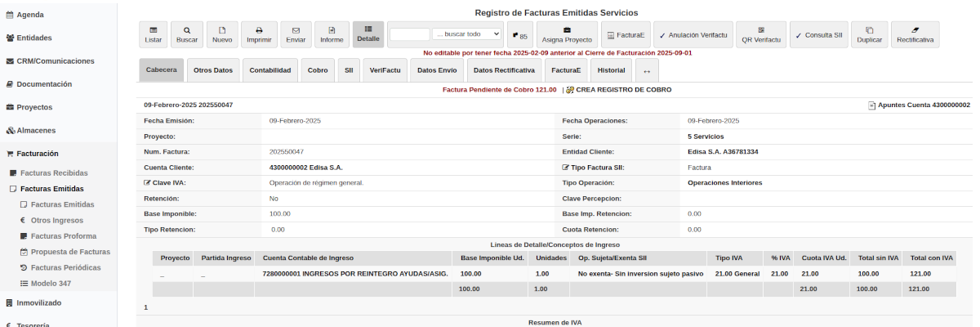Toggle the Detalle view button
The width and height of the screenshot is (980, 327).
[x=368, y=34]
